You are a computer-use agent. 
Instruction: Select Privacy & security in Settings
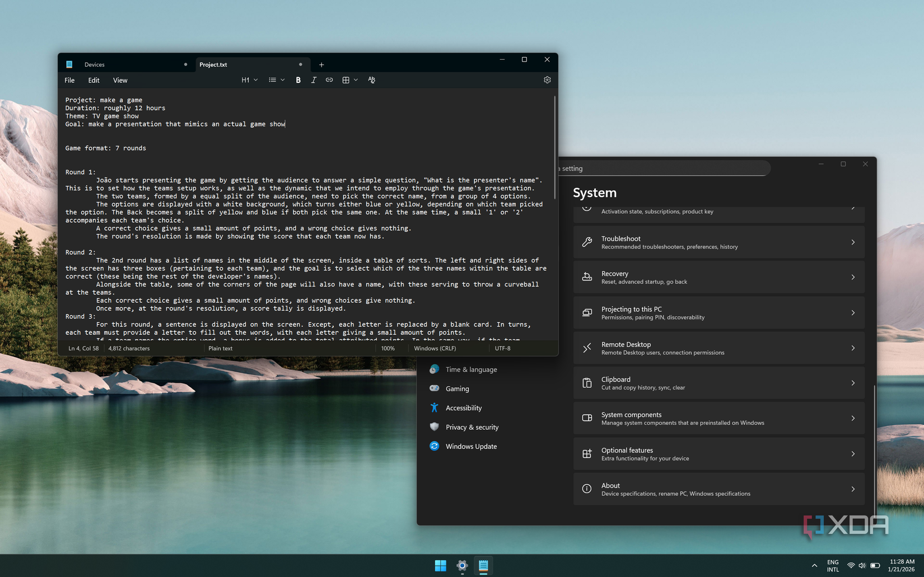(x=472, y=427)
